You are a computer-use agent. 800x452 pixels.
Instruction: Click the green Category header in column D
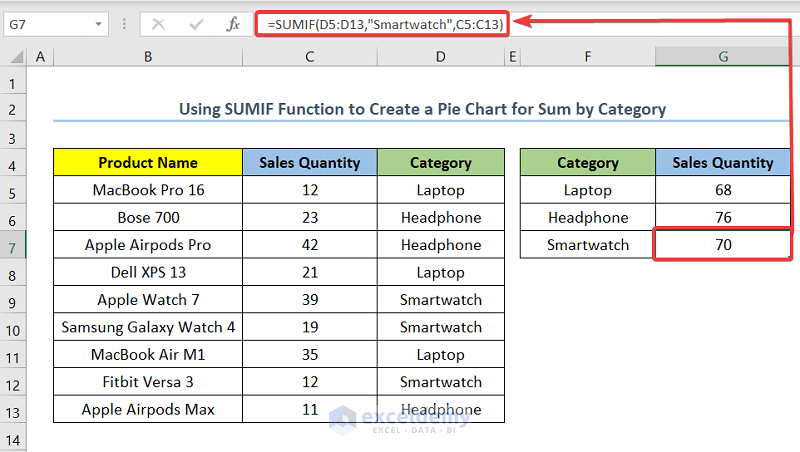[x=440, y=162]
